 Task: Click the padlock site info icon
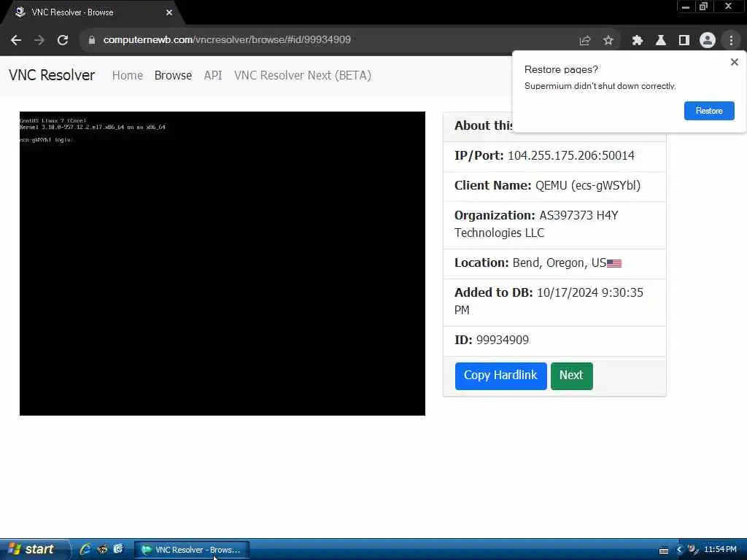click(x=92, y=40)
